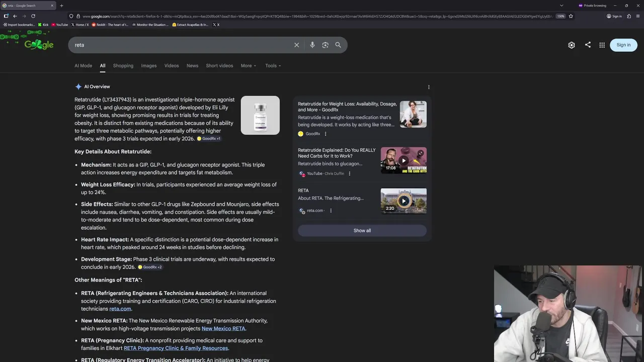The image size is (644, 362).
Task: Click the GoodRx article woman thumbnail
Action: tap(413, 114)
